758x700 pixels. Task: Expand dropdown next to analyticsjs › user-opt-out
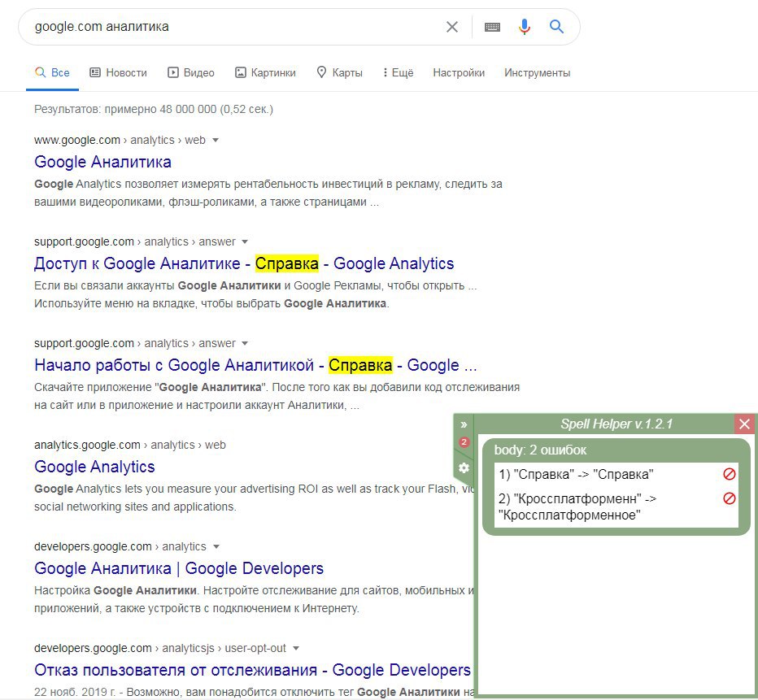[x=296, y=648]
